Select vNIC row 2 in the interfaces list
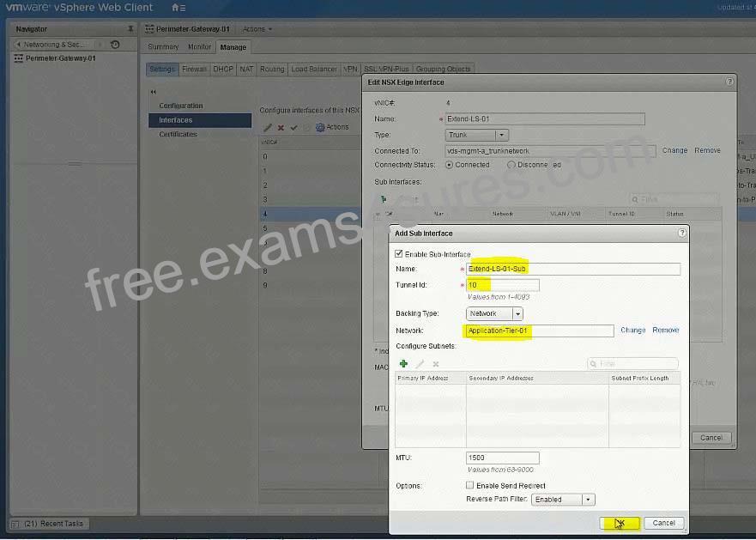756x540 pixels. pos(310,185)
